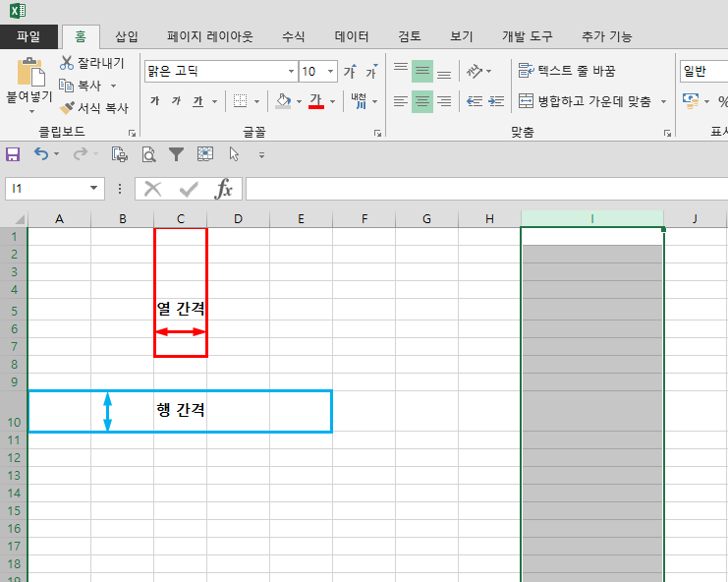Viewport: 728px width, 582px height.
Task: Click phonetic guide (내천) icon
Action: (359, 101)
